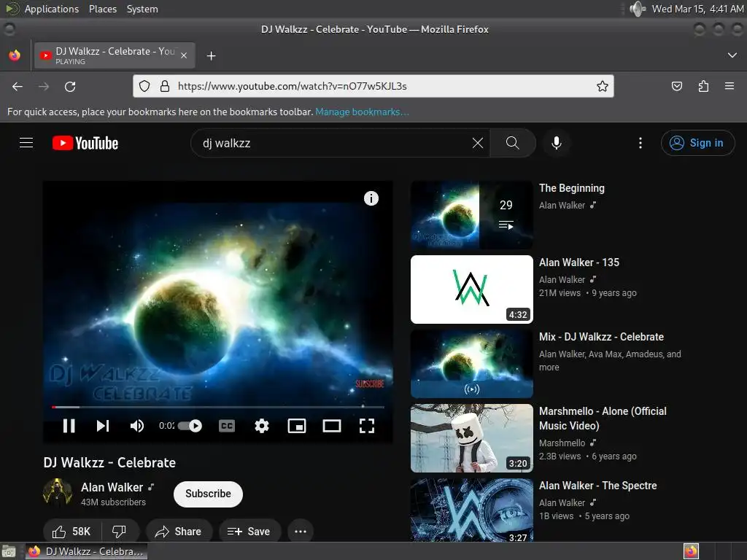
Task: Open Firefox extensions icon
Action: [703, 86]
